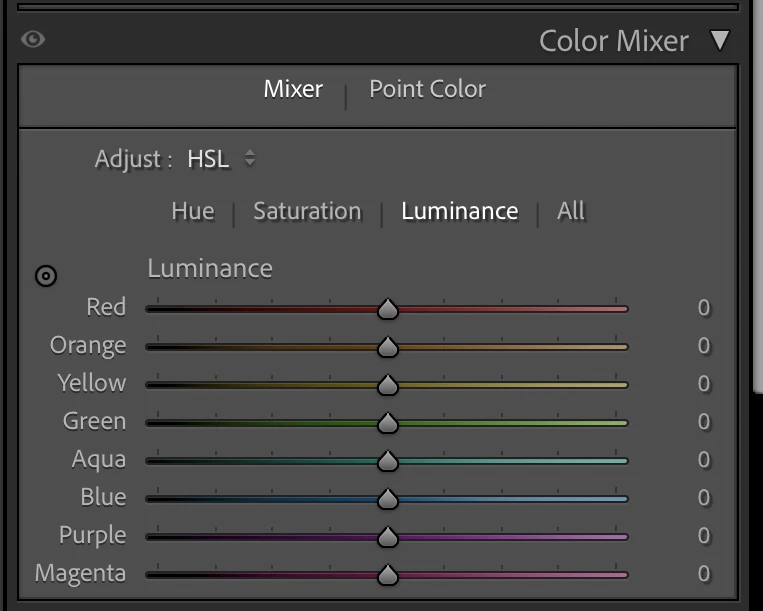763x611 pixels.
Task: Click the Red luminance value field
Action: [703, 308]
